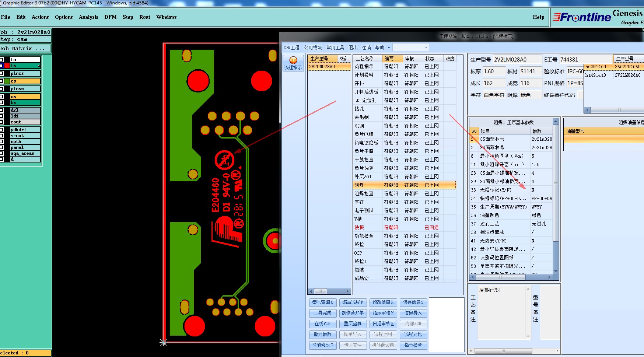
Task: Open the CAM工程 menu
Action: click(291, 48)
